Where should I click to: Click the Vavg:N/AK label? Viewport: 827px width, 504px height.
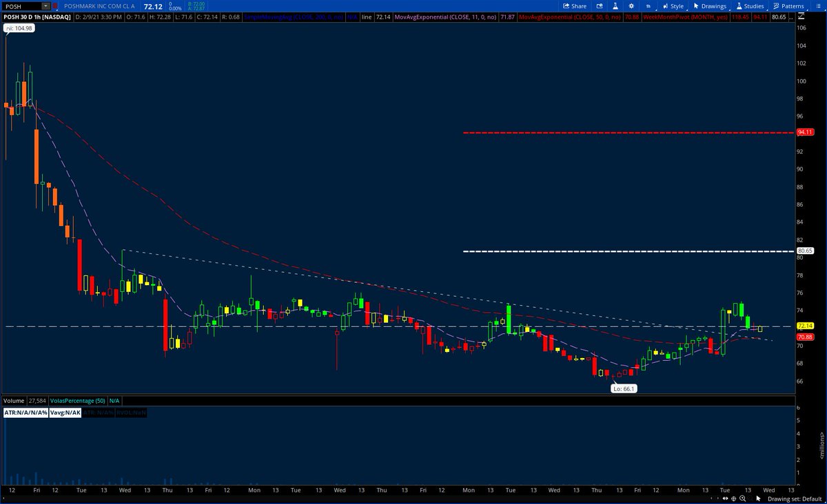[65, 412]
